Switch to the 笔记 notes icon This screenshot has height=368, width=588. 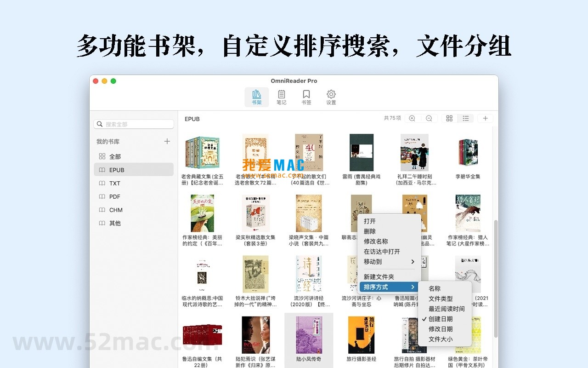coord(281,97)
